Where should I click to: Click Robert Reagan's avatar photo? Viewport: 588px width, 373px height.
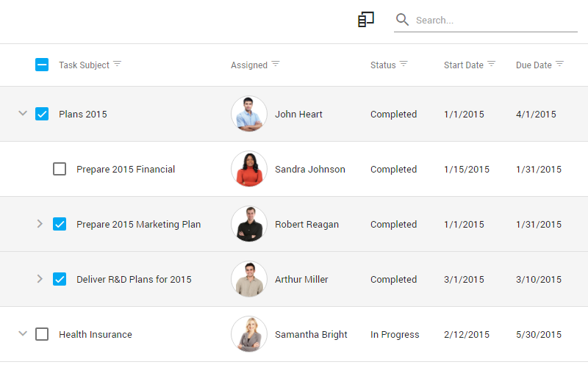pos(249,224)
